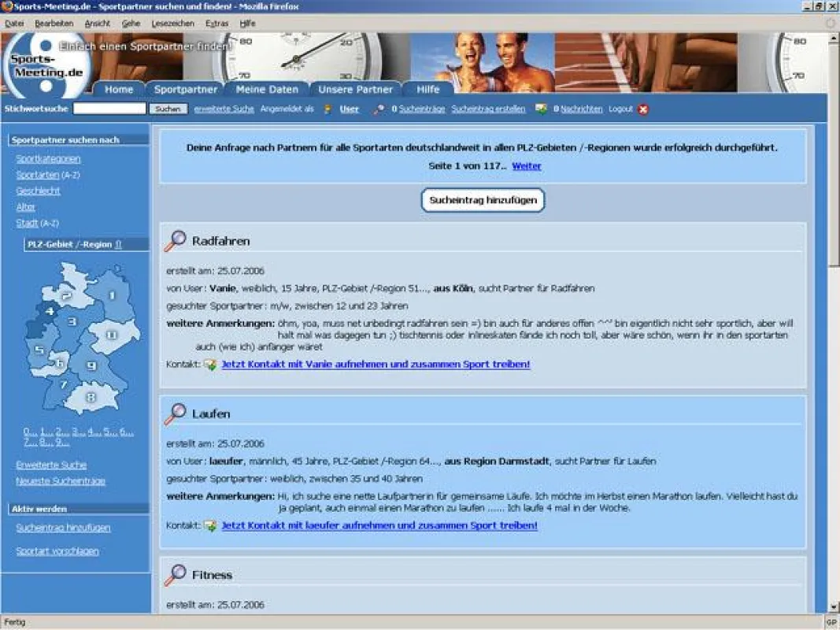This screenshot has width=840, height=630.
Task: Open the Sportpartner tab
Action: (x=186, y=90)
